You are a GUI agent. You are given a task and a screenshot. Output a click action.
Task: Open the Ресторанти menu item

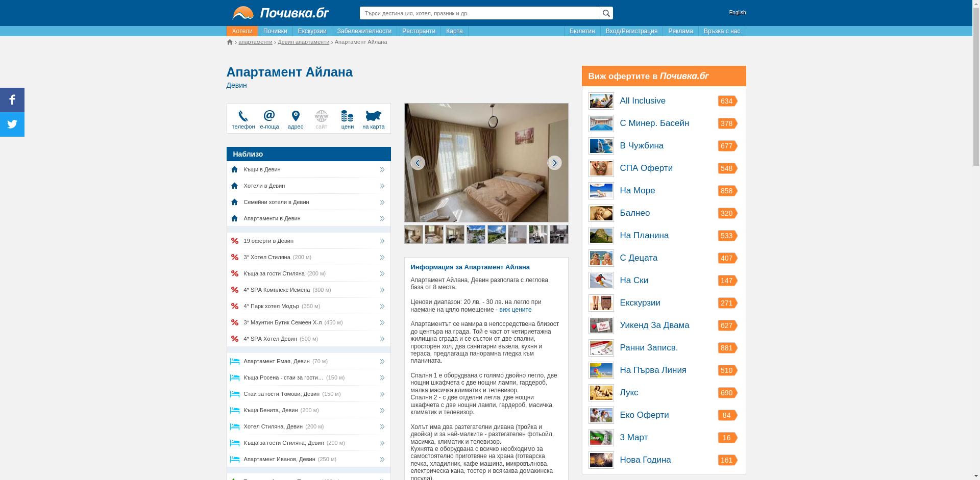[419, 31]
